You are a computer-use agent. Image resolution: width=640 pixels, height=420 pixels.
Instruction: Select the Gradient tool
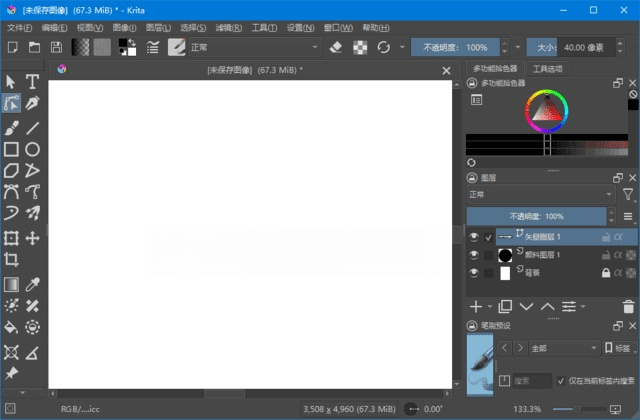(11, 284)
